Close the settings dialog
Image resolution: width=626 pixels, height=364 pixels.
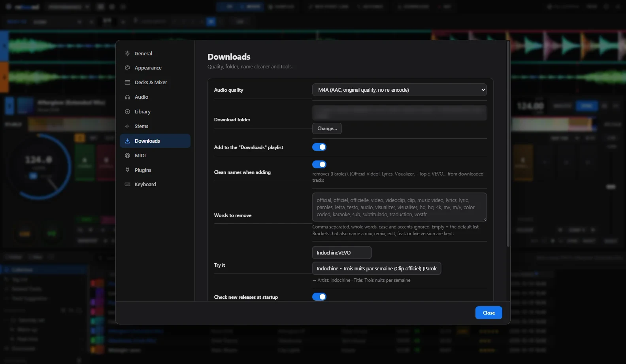click(x=489, y=313)
